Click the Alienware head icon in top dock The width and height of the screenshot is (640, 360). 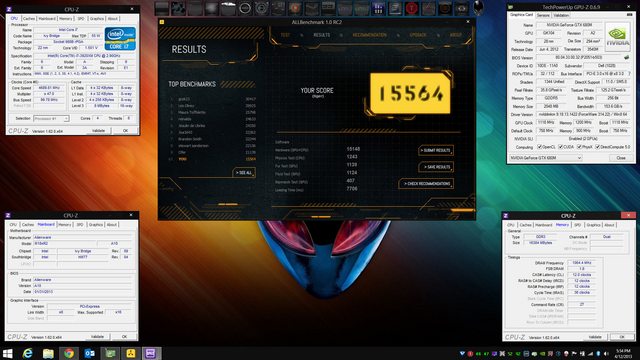[478, 8]
